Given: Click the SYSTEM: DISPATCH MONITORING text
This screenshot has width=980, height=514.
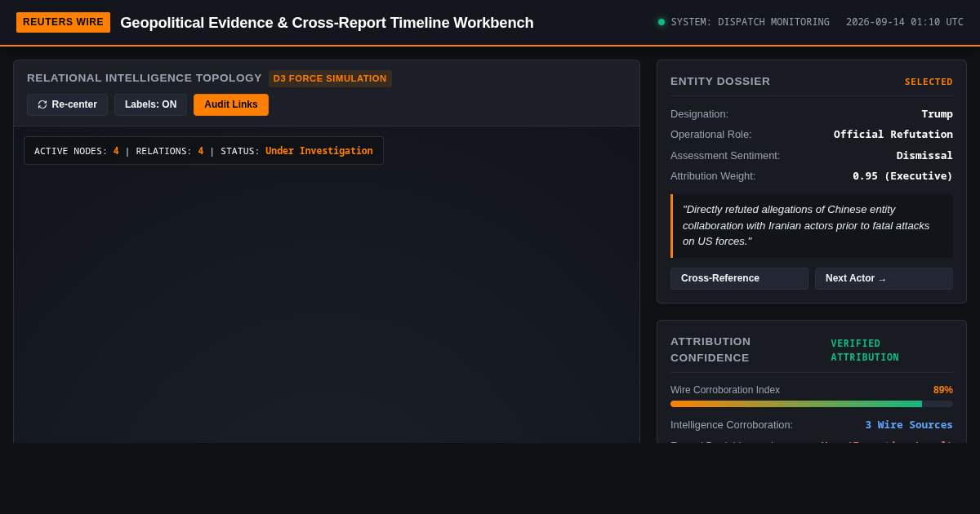Looking at the screenshot, I should point(751,22).
